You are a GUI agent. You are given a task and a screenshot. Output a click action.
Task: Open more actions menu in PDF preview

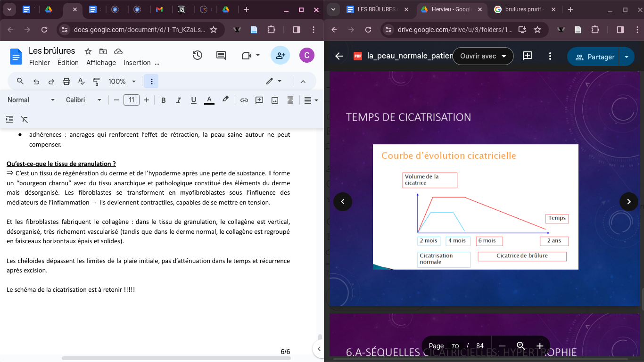(550, 56)
